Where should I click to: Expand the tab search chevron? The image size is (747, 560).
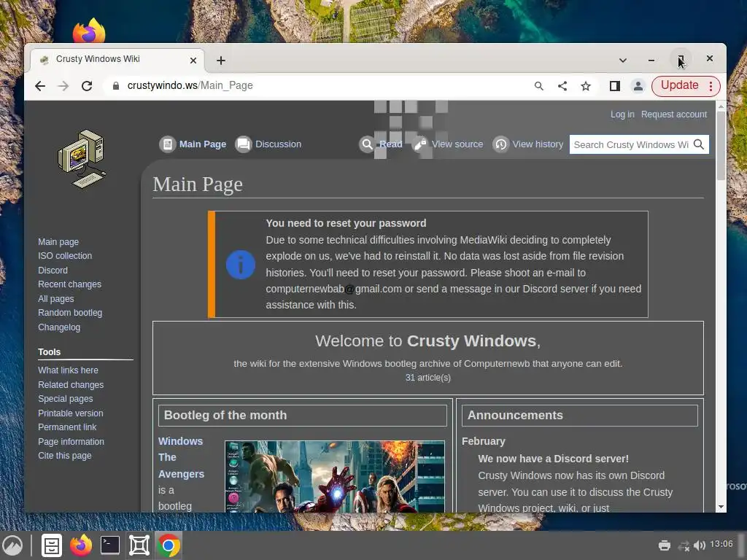point(623,61)
